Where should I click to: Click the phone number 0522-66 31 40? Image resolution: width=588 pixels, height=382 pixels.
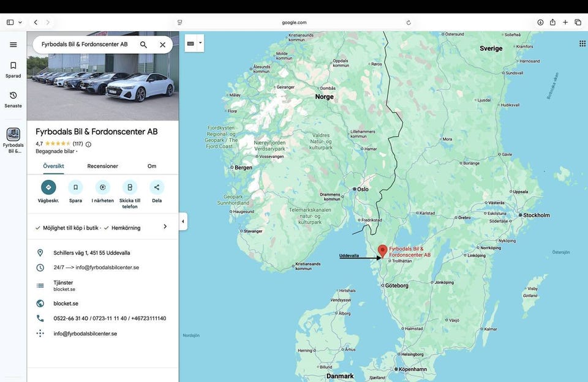click(x=71, y=318)
